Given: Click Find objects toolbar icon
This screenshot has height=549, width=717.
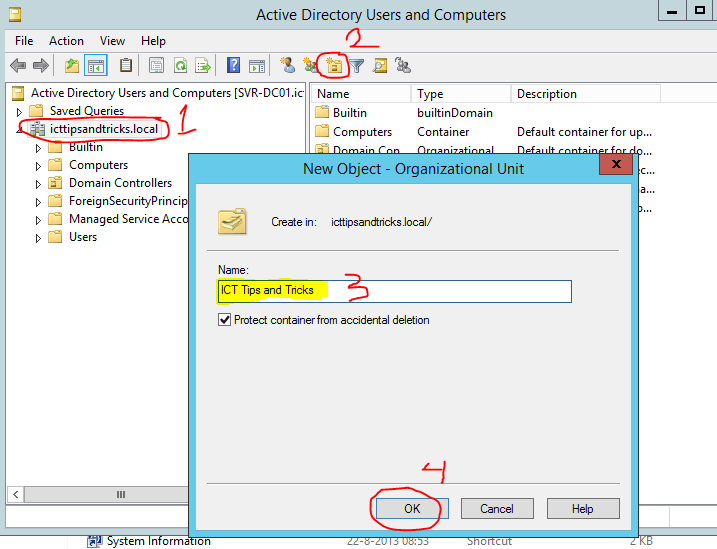Looking at the screenshot, I should 380,66.
